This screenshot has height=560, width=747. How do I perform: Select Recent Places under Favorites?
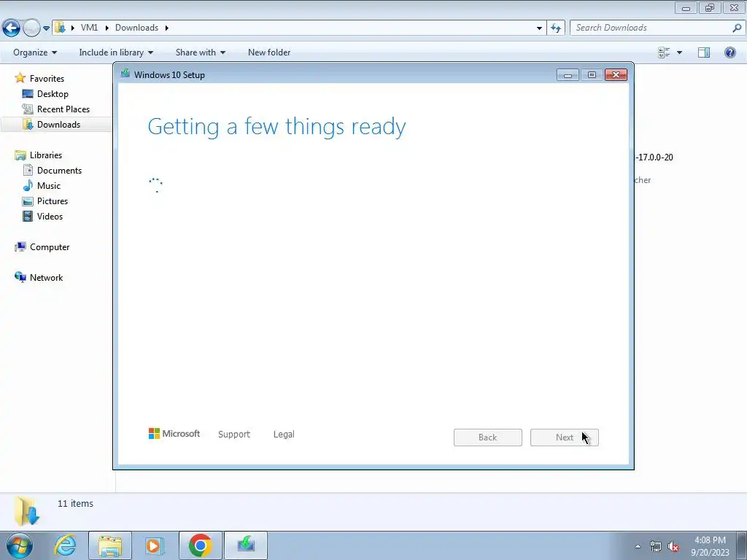point(63,109)
